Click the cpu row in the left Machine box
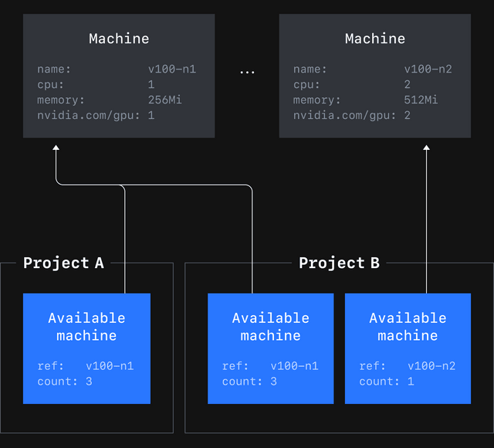The width and height of the screenshot is (494, 448). point(96,85)
